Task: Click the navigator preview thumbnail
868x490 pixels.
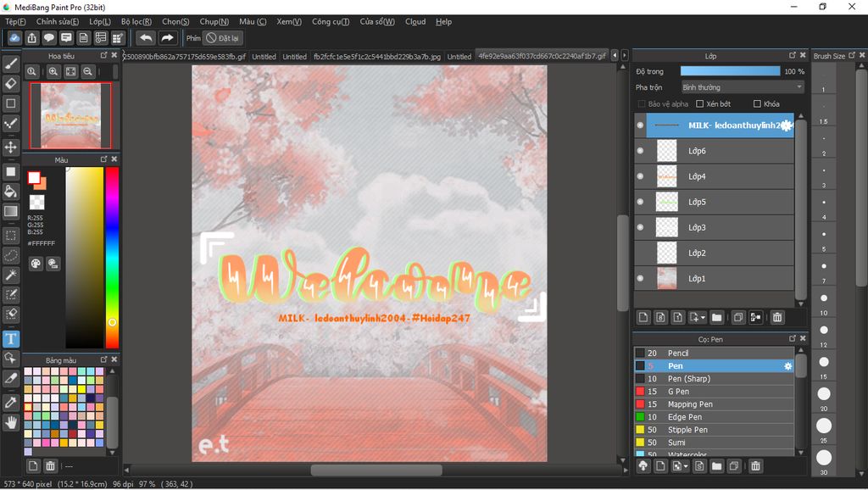Action: point(71,115)
